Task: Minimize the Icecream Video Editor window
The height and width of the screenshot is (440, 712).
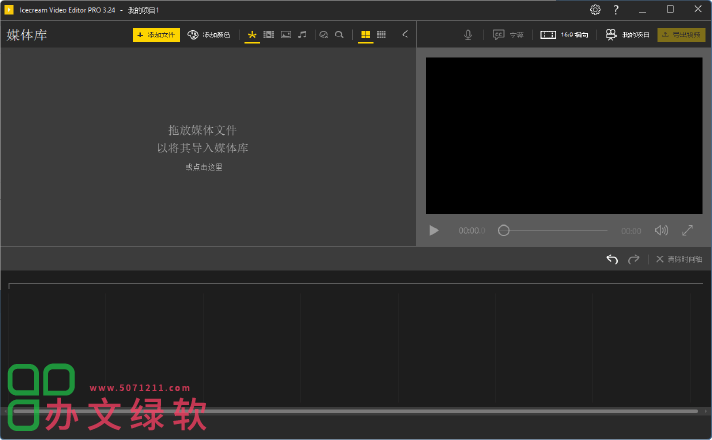Action: coord(642,10)
